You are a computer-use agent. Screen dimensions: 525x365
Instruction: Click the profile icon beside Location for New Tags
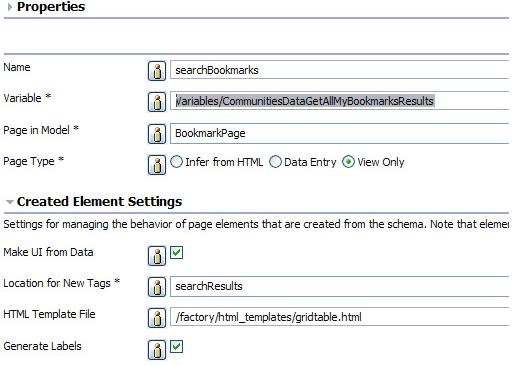point(157,287)
